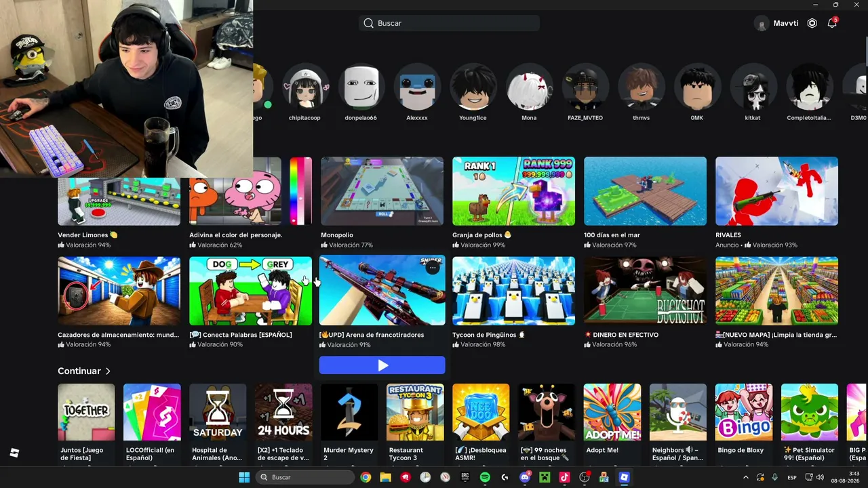This screenshot has width=868, height=488.
Task: Play Arena de francotiradores with the blue button
Action: click(382, 365)
